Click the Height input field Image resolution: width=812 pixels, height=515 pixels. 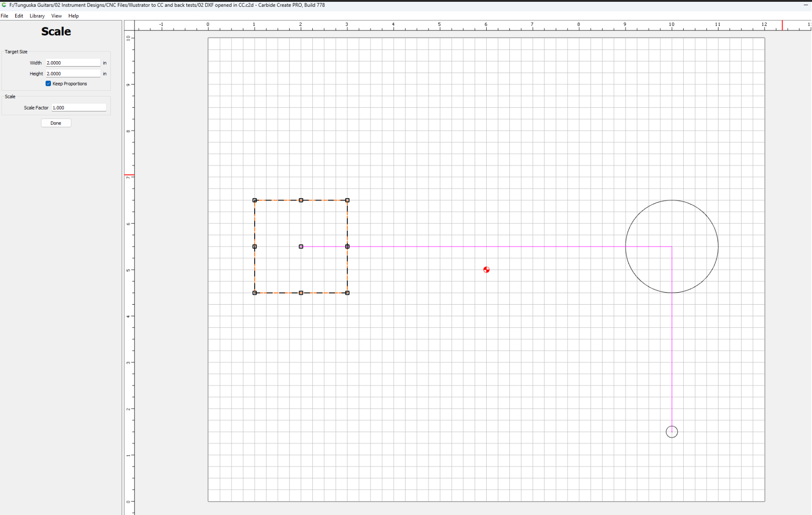[73, 74]
